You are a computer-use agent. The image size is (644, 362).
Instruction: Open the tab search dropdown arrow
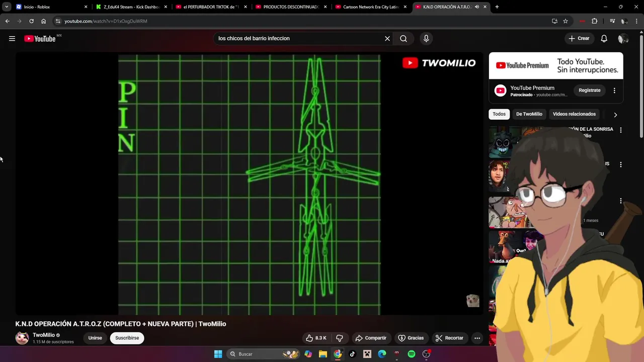(7, 7)
